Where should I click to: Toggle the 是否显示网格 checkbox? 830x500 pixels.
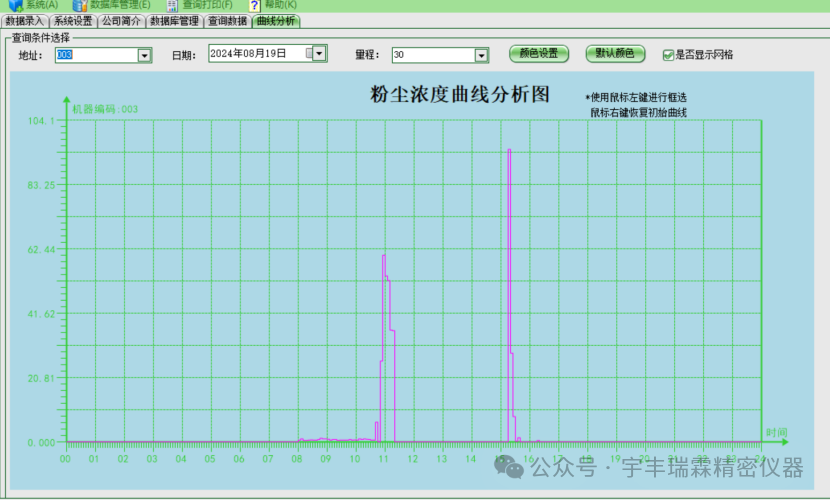[668, 55]
